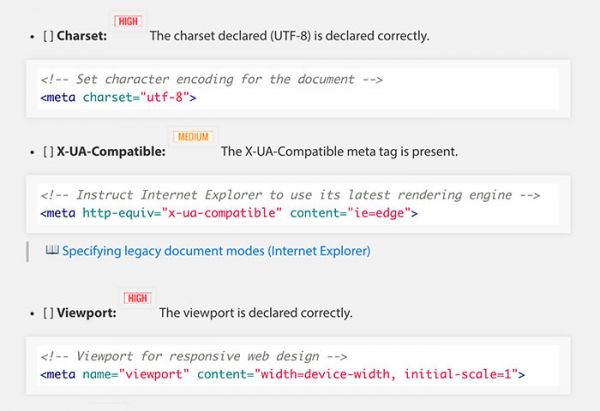Click the HIGH priority badge beside Viewport
600x411 pixels.
pos(133,298)
